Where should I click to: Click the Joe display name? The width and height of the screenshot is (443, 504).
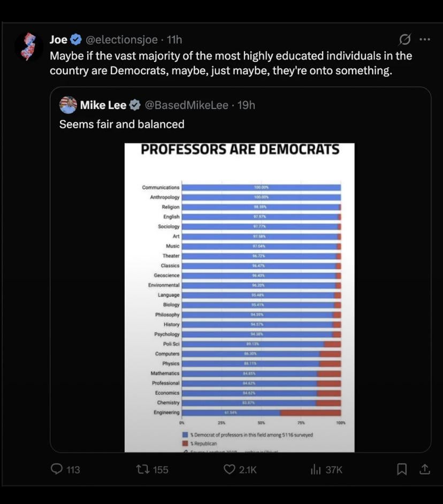[58, 40]
